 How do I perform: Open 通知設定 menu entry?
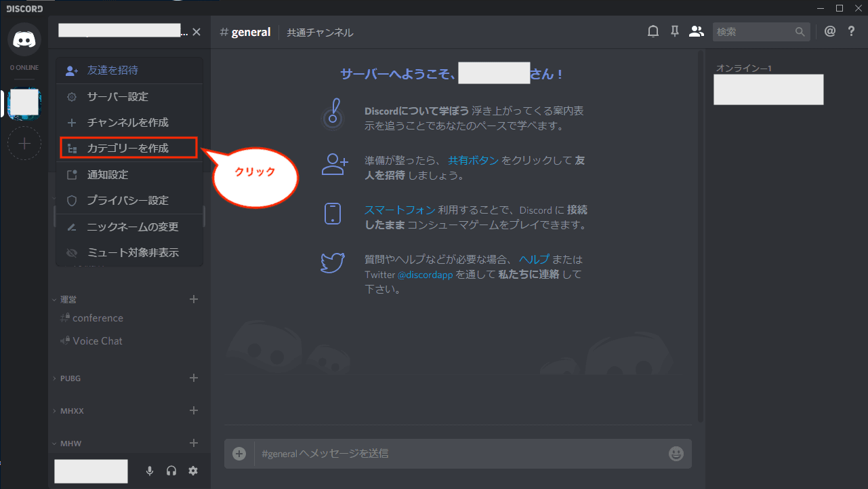[129, 175]
